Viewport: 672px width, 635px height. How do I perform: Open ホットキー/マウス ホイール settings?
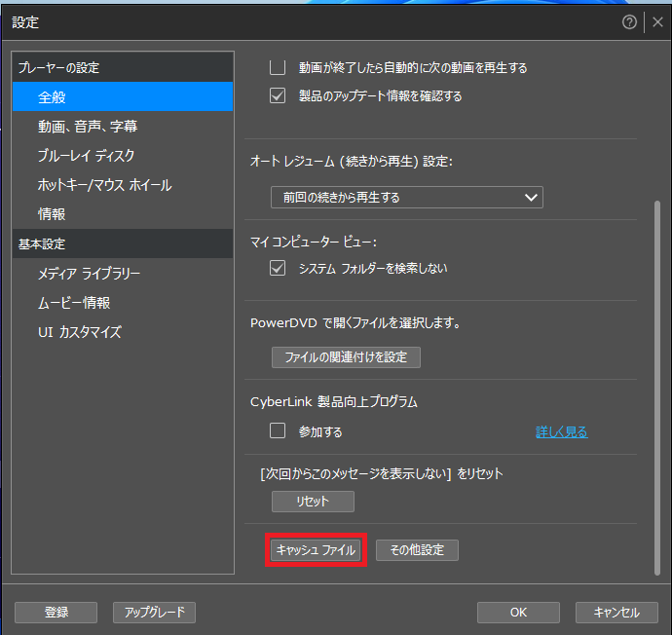pyautogui.click(x=123, y=185)
